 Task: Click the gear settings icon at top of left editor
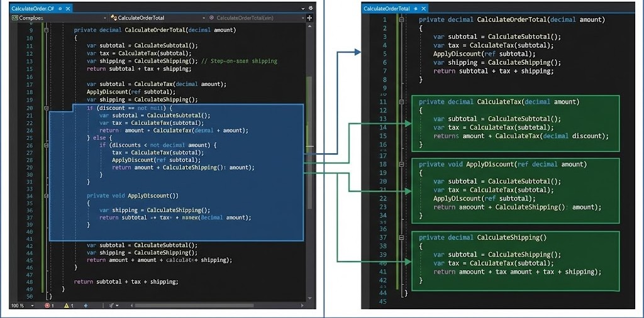point(310,8)
